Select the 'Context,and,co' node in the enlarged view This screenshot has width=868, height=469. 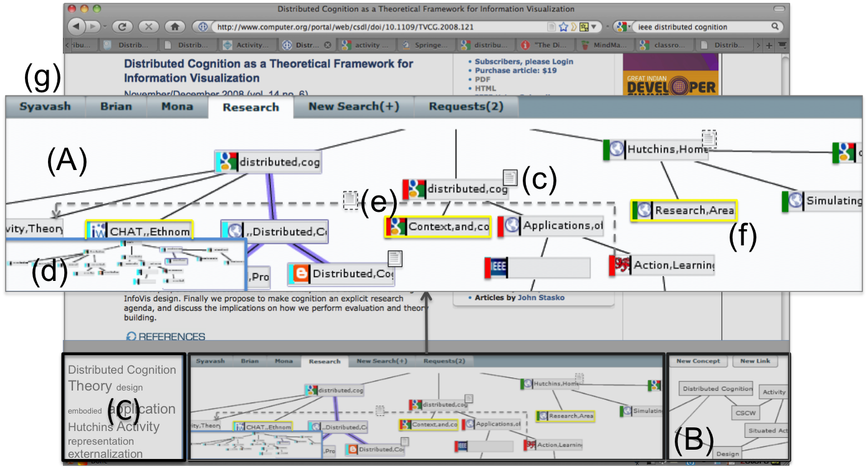point(438,227)
